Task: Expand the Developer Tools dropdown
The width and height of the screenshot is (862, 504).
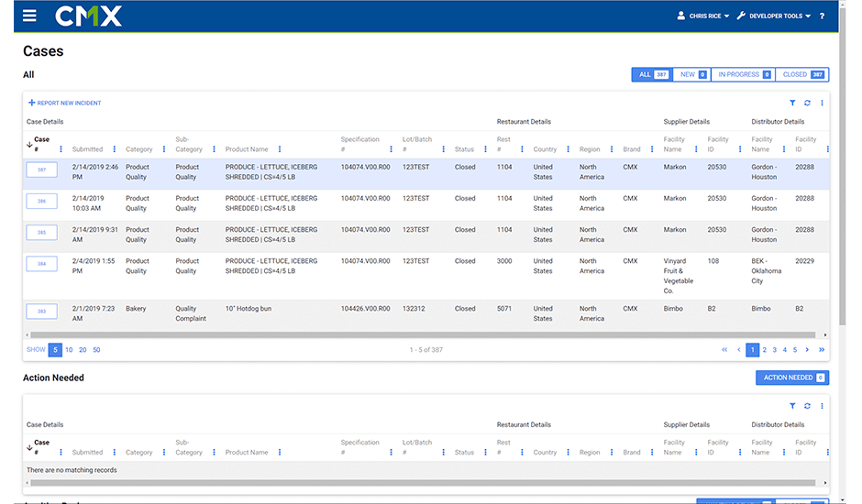Action: click(x=774, y=16)
